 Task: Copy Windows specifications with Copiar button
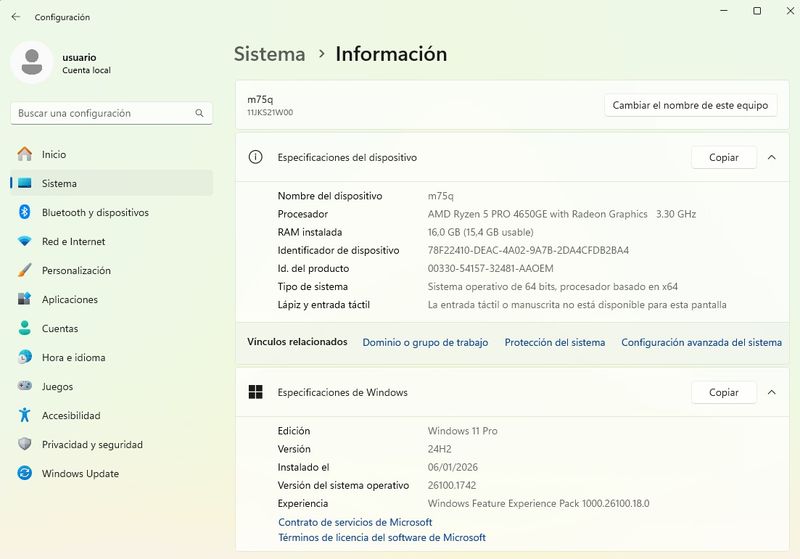[x=723, y=392]
